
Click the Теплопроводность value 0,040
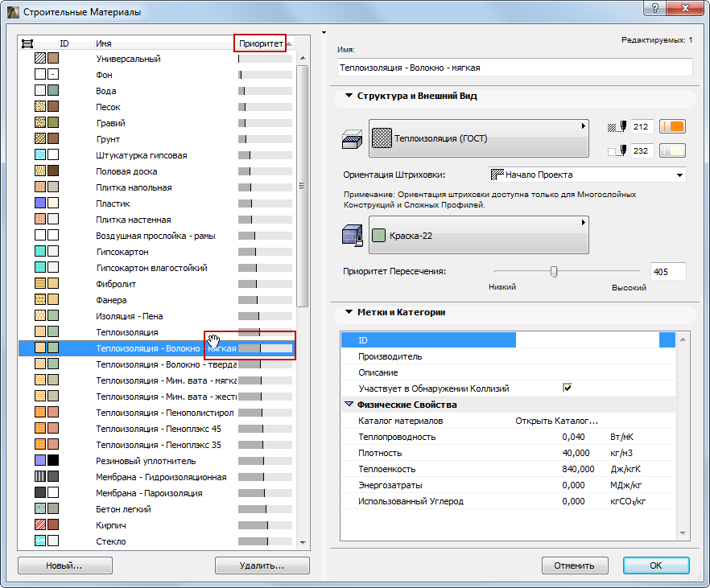click(x=573, y=437)
